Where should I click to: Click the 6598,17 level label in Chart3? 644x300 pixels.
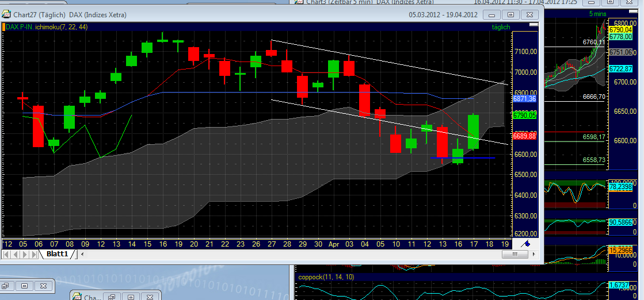point(593,137)
